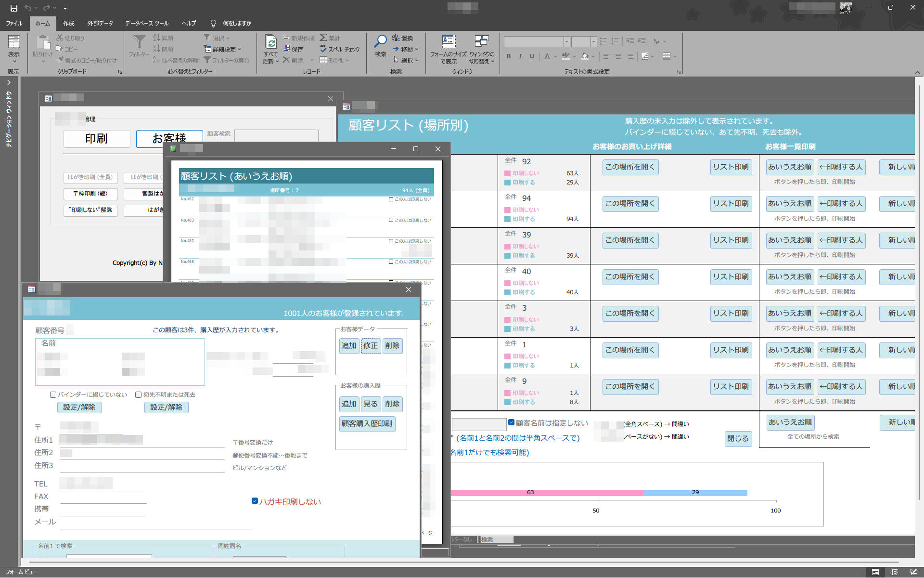
Task: Click the Save icon in quick access toolbar
Action: tap(13, 8)
